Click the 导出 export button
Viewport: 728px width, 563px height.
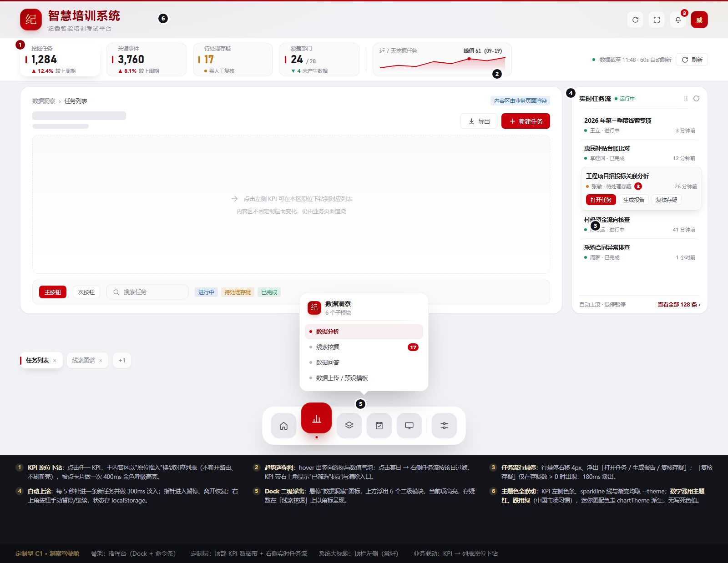pyautogui.click(x=479, y=121)
